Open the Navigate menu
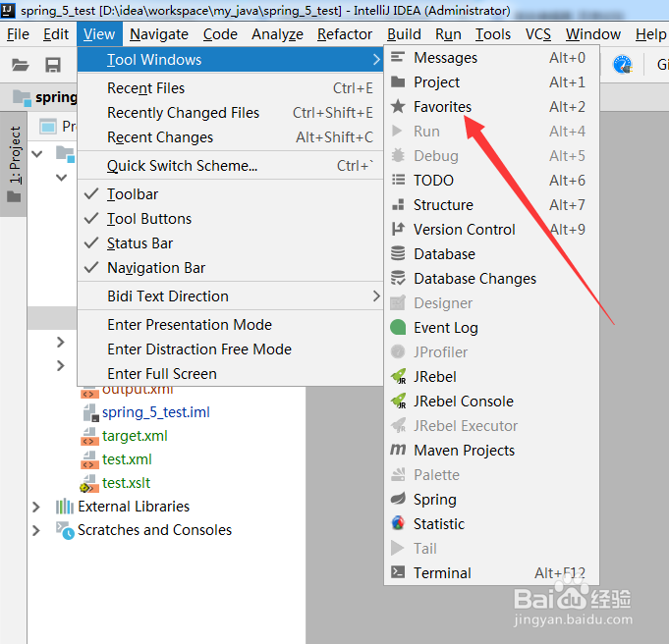 pyautogui.click(x=159, y=34)
